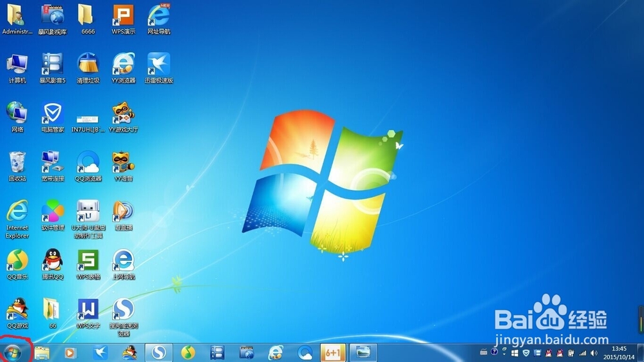Open the Windows Start button
The width and height of the screenshot is (644, 362).
pos(13,352)
